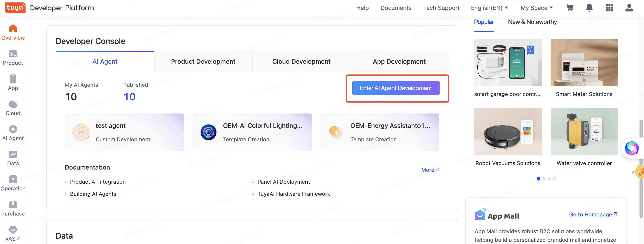Click Enter AI Agent Development button
The height and width of the screenshot is (244, 644).
click(395, 88)
